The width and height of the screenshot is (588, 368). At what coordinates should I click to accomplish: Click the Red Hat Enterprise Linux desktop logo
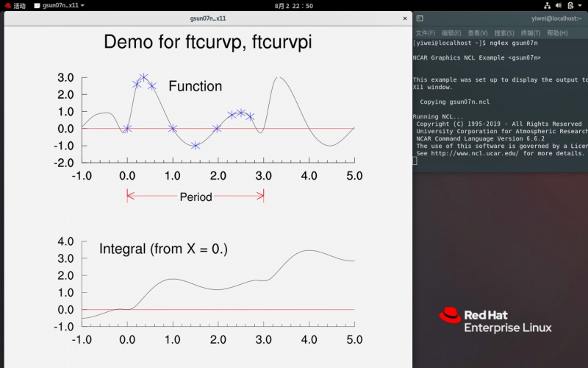[495, 320]
